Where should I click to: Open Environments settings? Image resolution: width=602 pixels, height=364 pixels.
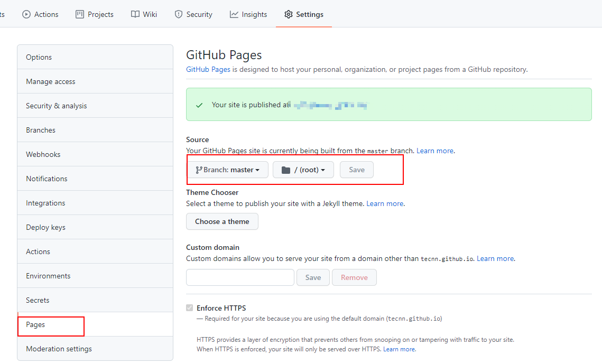(95, 276)
